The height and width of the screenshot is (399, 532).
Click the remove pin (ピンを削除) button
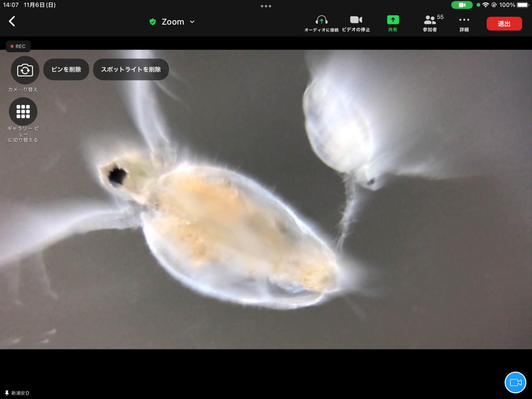pyautogui.click(x=66, y=69)
